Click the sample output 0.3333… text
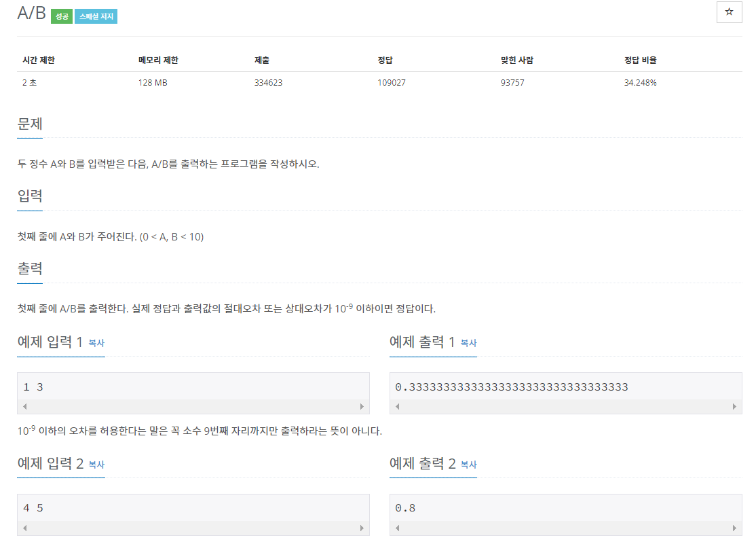This screenshot has width=756, height=540. [x=512, y=387]
